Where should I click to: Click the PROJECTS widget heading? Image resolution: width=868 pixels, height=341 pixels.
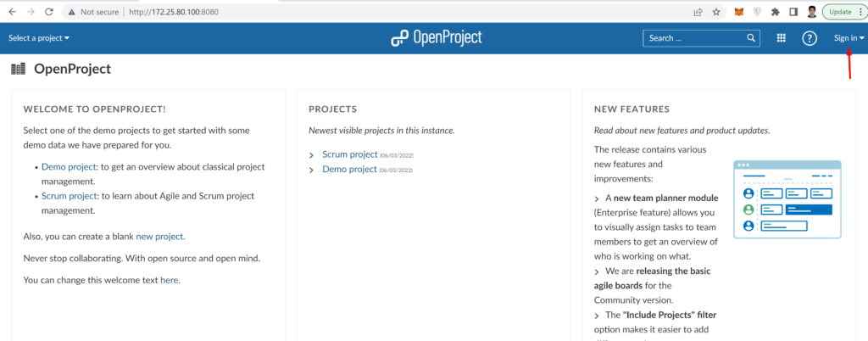(x=332, y=109)
